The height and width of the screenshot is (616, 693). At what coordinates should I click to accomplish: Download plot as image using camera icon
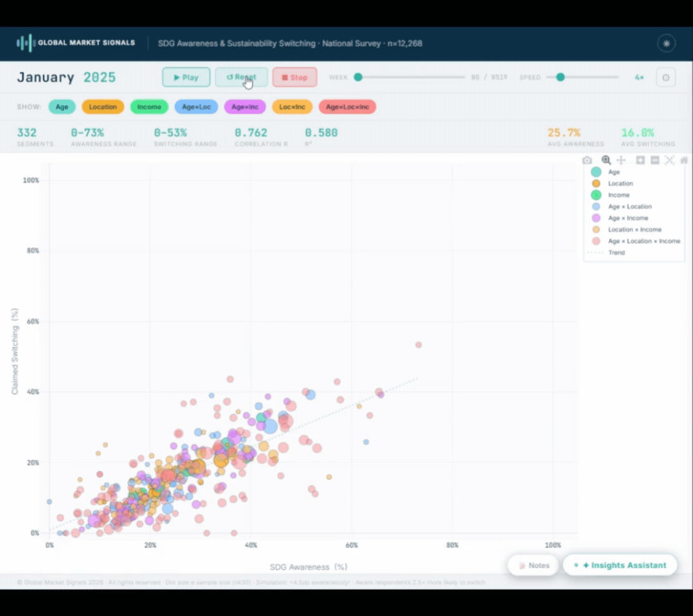[587, 160]
